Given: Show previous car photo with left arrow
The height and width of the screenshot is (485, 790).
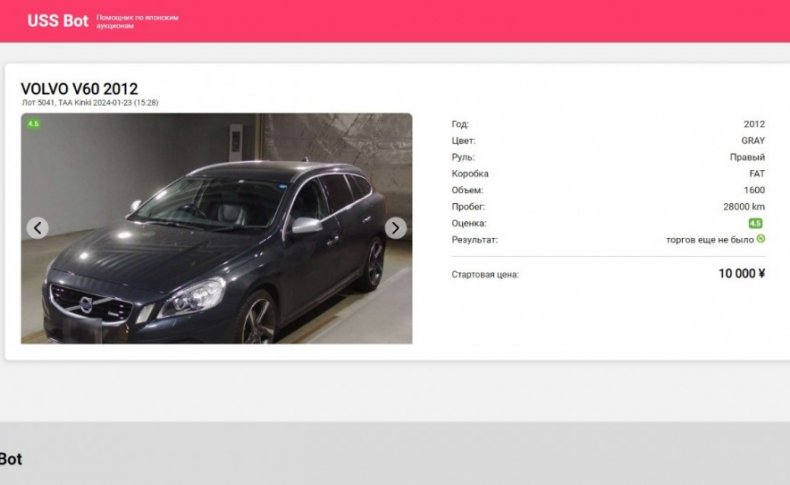Looking at the screenshot, I should click(37, 228).
